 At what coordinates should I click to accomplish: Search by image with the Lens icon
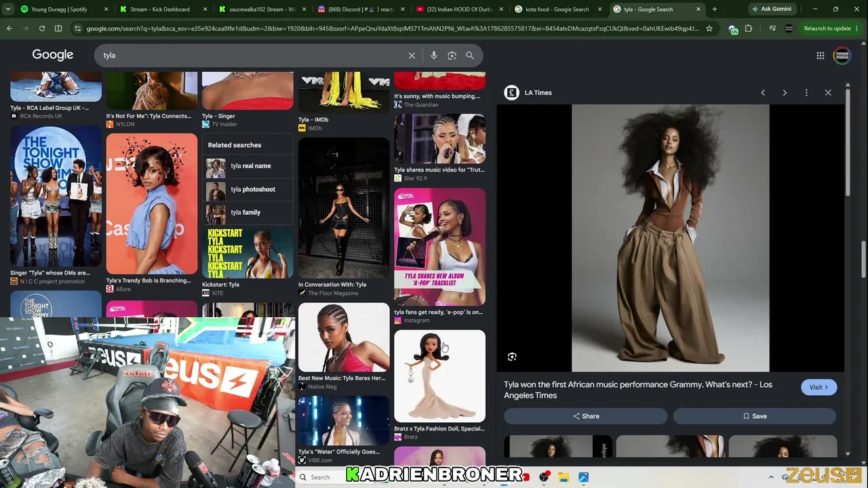(x=452, y=56)
